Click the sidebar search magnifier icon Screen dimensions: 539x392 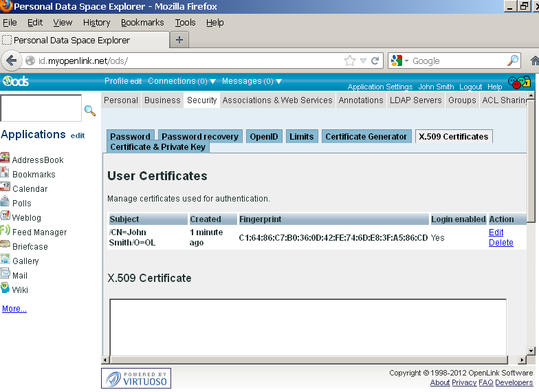[89, 110]
